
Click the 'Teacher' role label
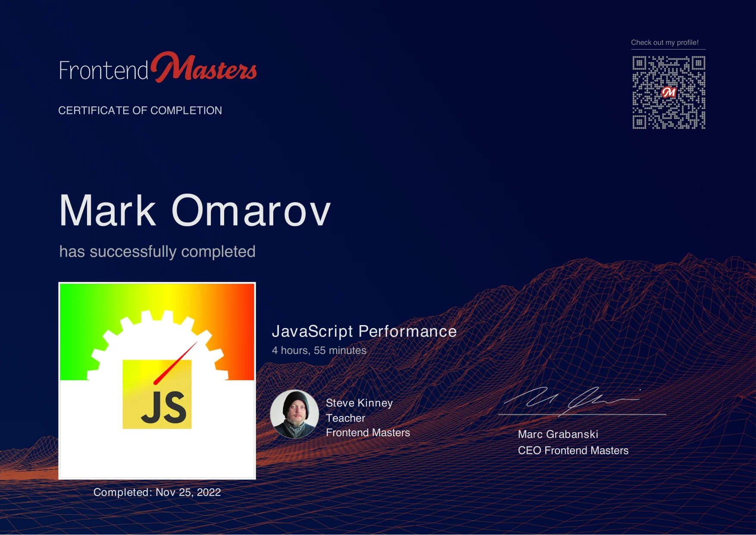(346, 418)
